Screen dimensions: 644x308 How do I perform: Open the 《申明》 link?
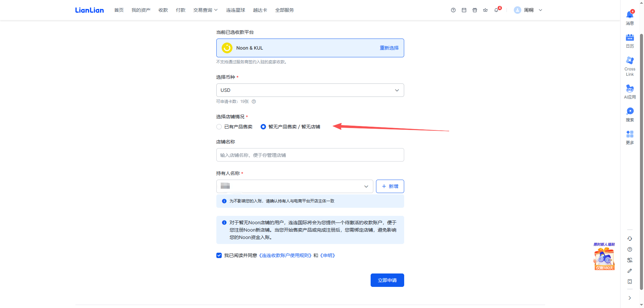click(327, 255)
